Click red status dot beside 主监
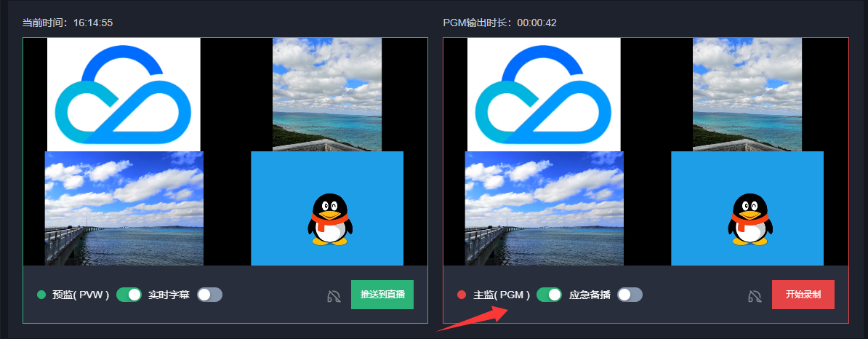 [462, 295]
